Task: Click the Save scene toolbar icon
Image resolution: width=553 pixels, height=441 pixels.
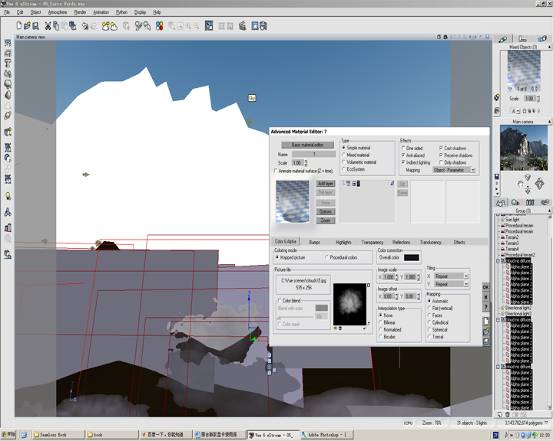Action: click(36, 26)
